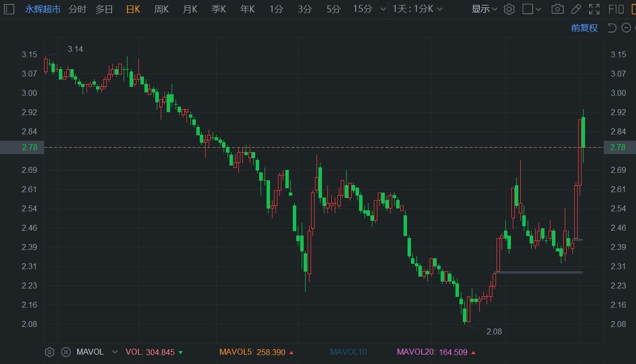Select the short gray line near 2.42

[578, 240]
